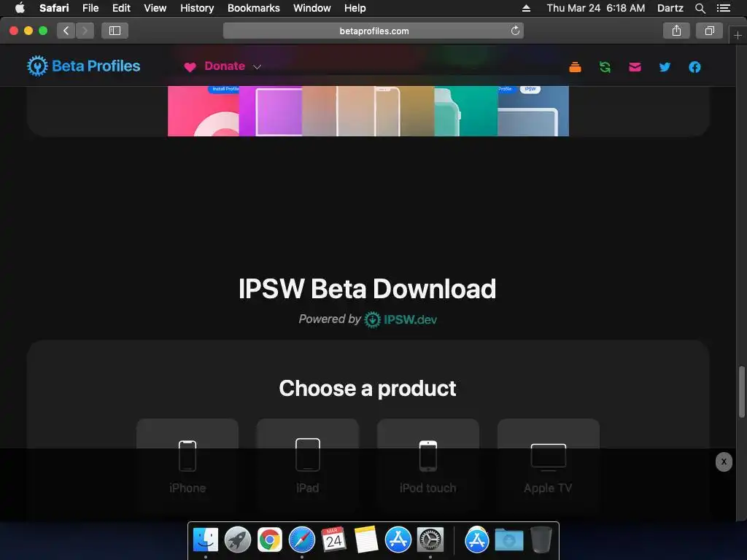Click the orange stack icon in header

tap(575, 67)
